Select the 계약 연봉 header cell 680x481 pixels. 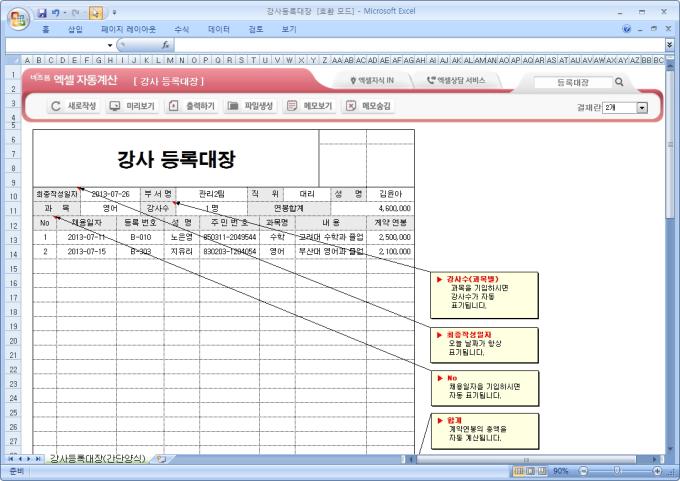[390, 223]
